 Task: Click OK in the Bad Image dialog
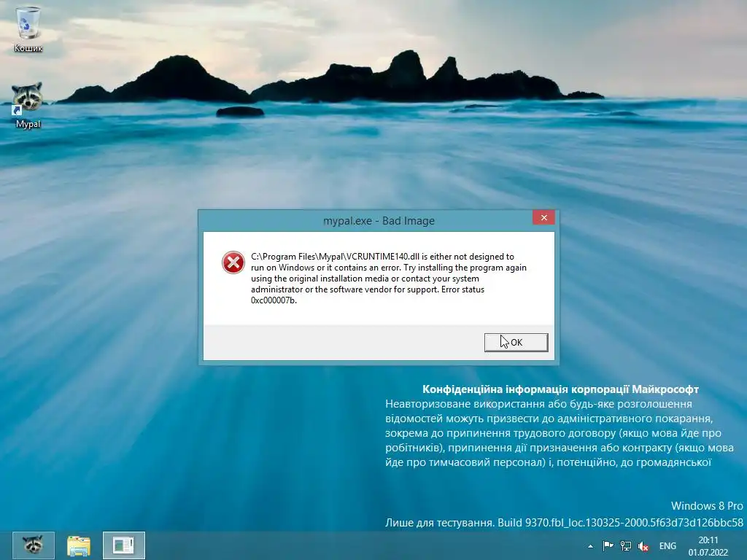pos(516,343)
